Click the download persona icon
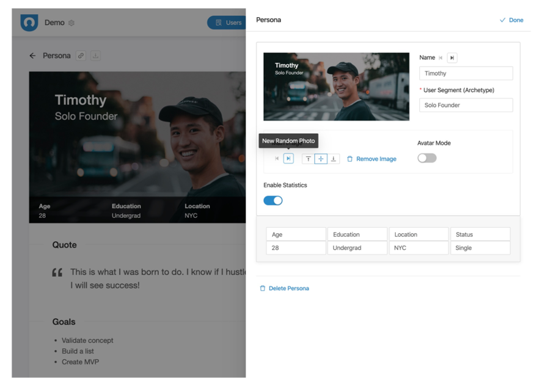The image size is (534, 392). tap(95, 56)
